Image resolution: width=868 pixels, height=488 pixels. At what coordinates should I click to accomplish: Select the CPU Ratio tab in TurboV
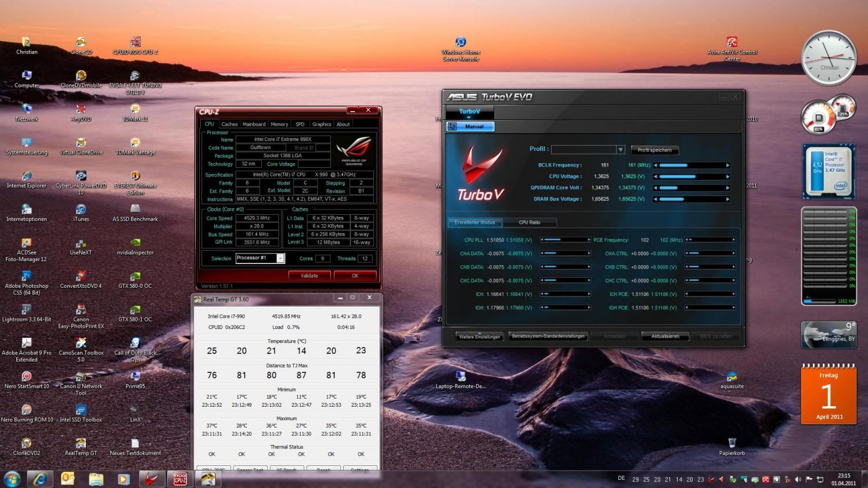coord(530,222)
